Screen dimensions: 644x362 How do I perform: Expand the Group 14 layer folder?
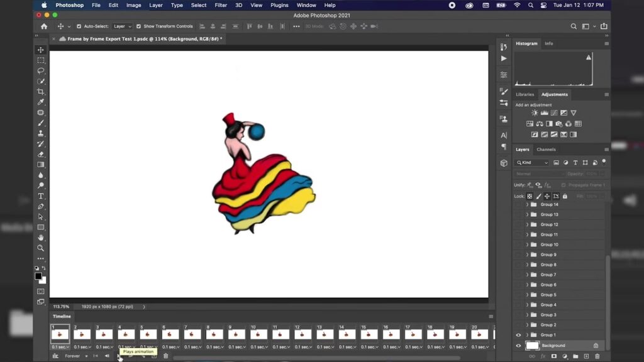tap(527, 204)
